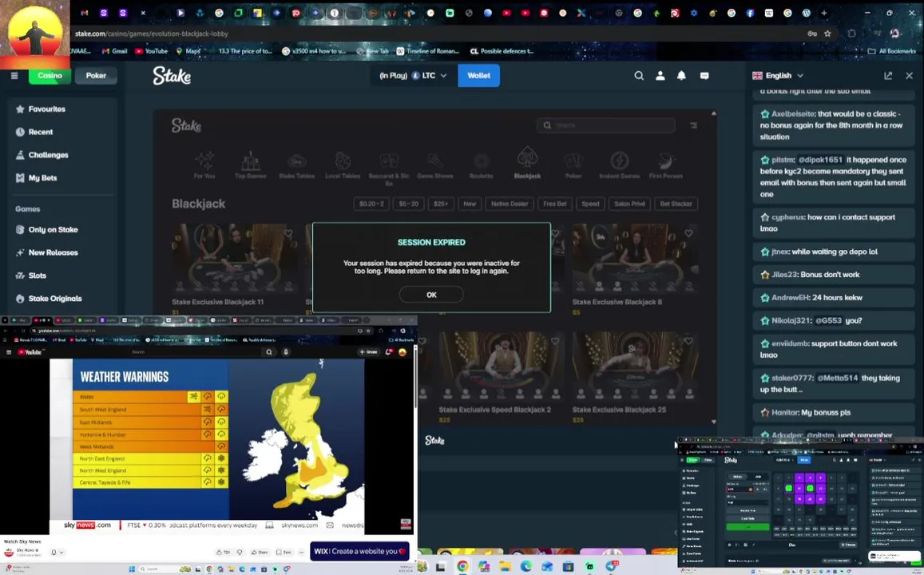The image size is (924, 575).
Task: Open the English chat language dropdown
Action: (778, 75)
